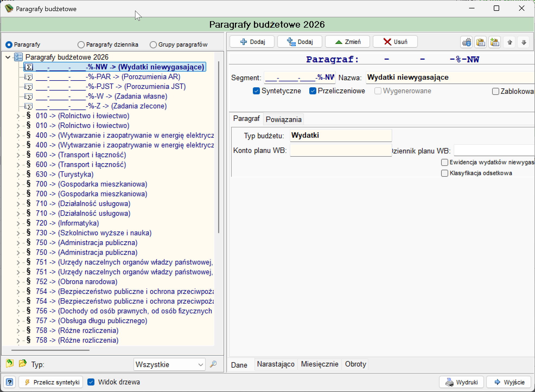The width and height of the screenshot is (535, 392).
Task: Open the Miesięcznie bottom tab
Action: tap(320, 364)
